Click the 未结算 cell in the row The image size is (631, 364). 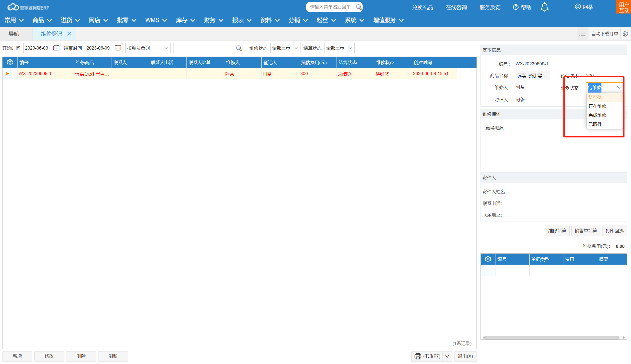click(x=355, y=74)
